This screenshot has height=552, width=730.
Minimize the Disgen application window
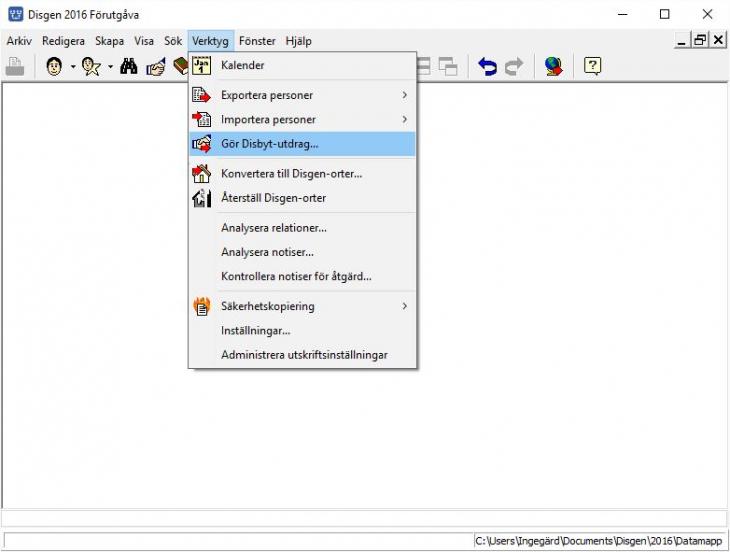click(622, 14)
